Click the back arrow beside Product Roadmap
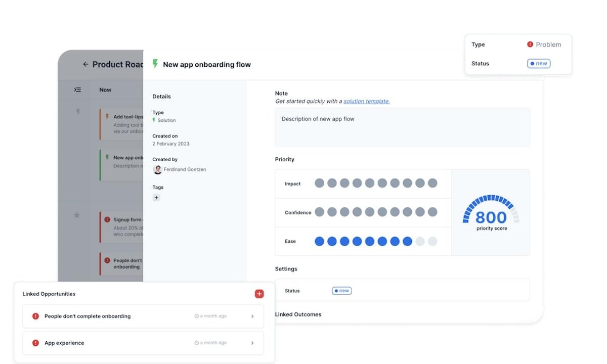607x364 pixels. click(85, 64)
